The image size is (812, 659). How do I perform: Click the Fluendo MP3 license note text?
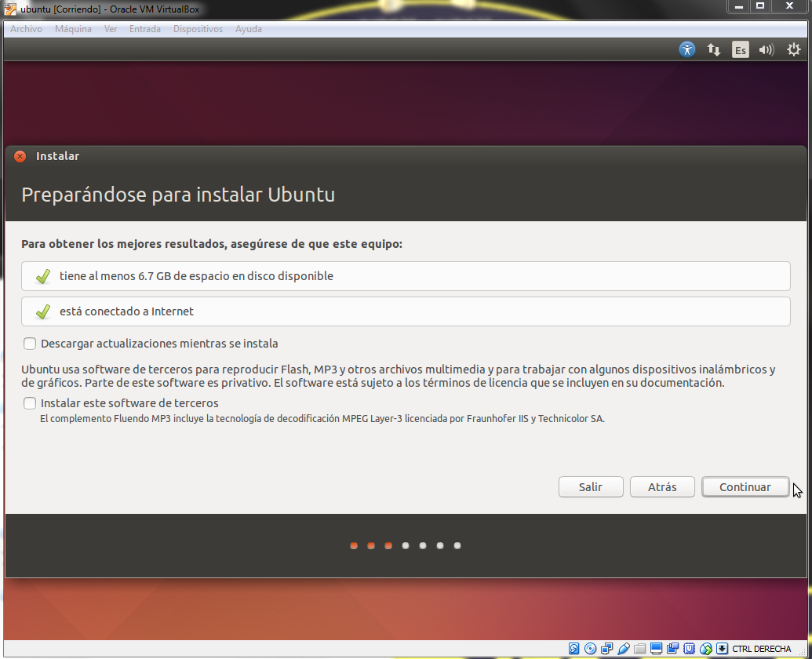[322, 418]
